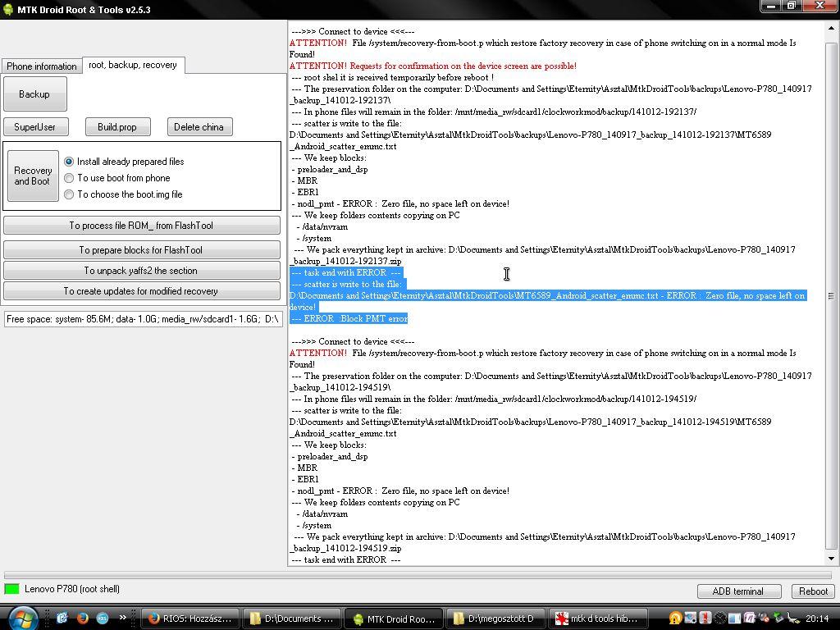The height and width of the screenshot is (630, 840).
Task: Click the network connection tray icon
Action: [x=793, y=619]
